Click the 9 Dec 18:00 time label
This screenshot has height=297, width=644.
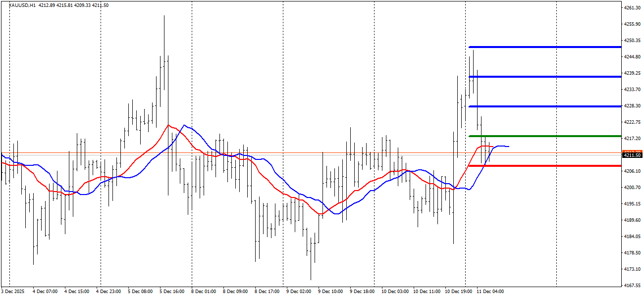point(362,292)
